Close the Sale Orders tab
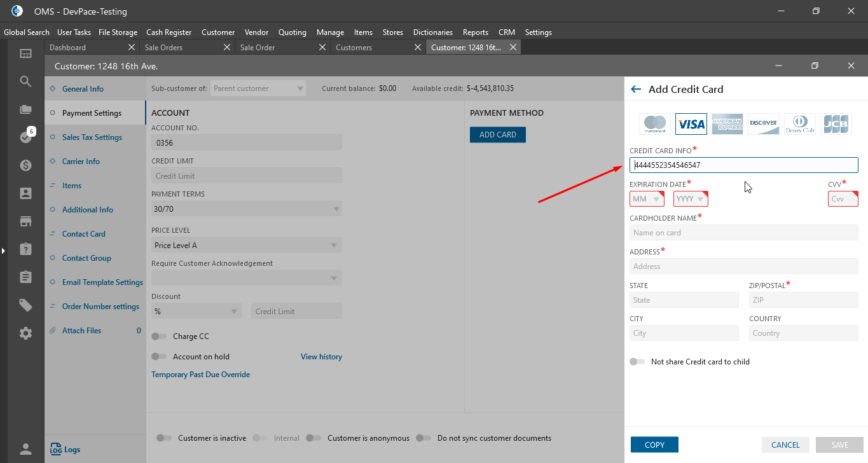This screenshot has width=868, height=463. click(x=227, y=47)
